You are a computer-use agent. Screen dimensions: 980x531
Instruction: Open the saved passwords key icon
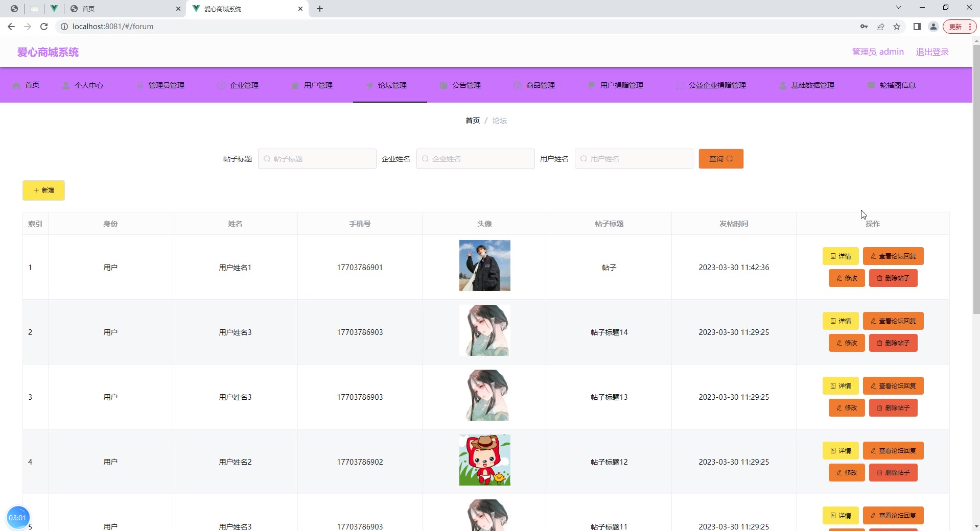pos(864,27)
